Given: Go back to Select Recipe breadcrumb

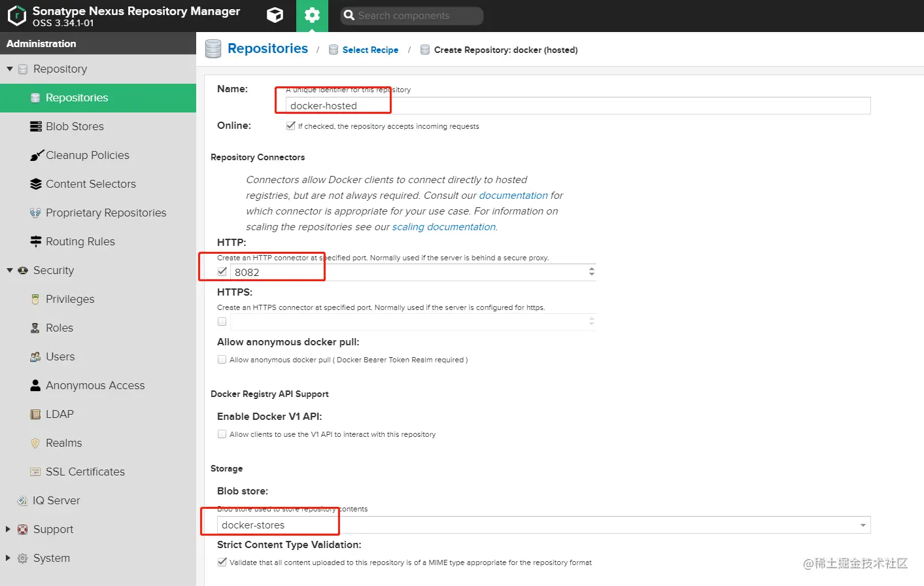Looking at the screenshot, I should coord(370,50).
